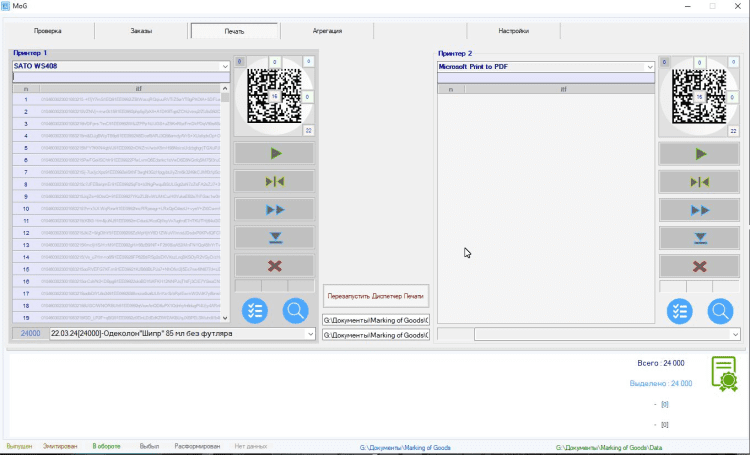Switch to the Проверка tab
The height and width of the screenshot is (455, 750).
pos(47,31)
